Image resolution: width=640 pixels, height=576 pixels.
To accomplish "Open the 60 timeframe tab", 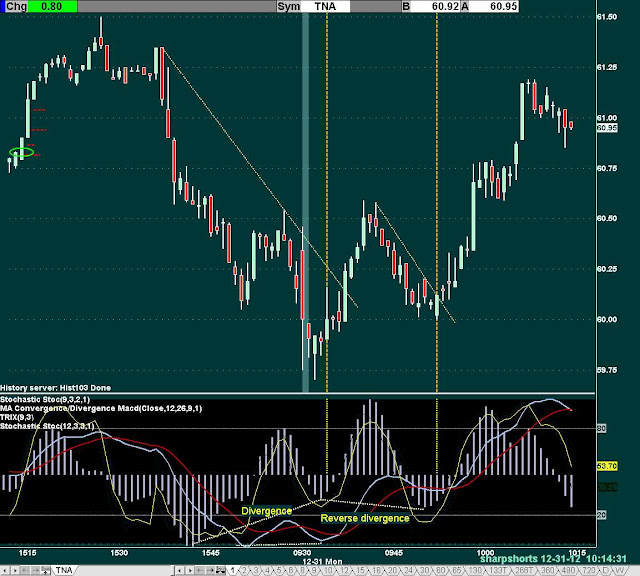I will 441,570.
